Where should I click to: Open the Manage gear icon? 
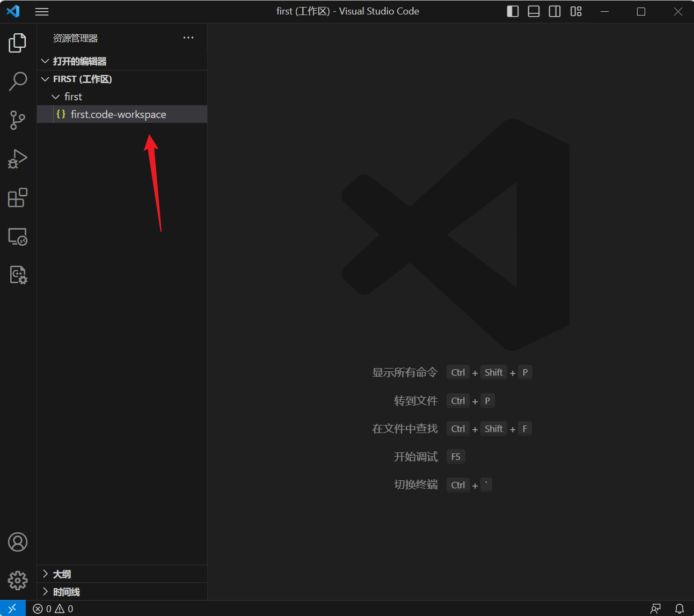click(x=18, y=580)
